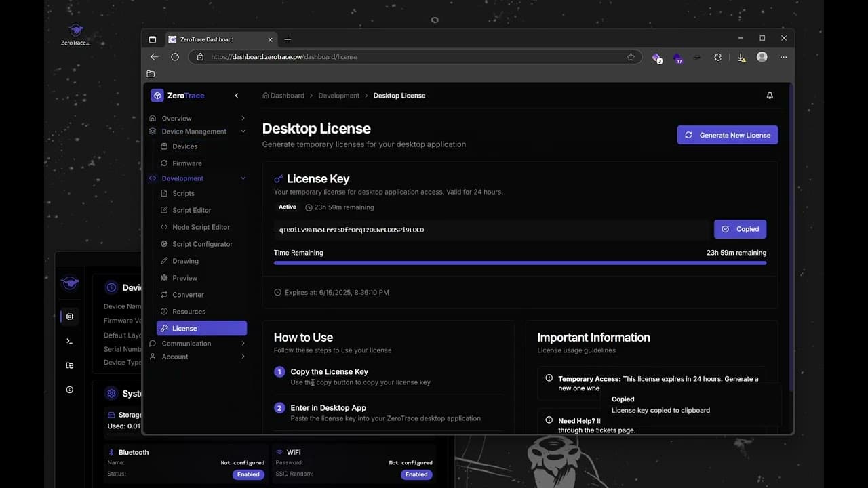868x488 pixels.
Task: Open the Script Editor in the sidebar
Action: coord(191,210)
